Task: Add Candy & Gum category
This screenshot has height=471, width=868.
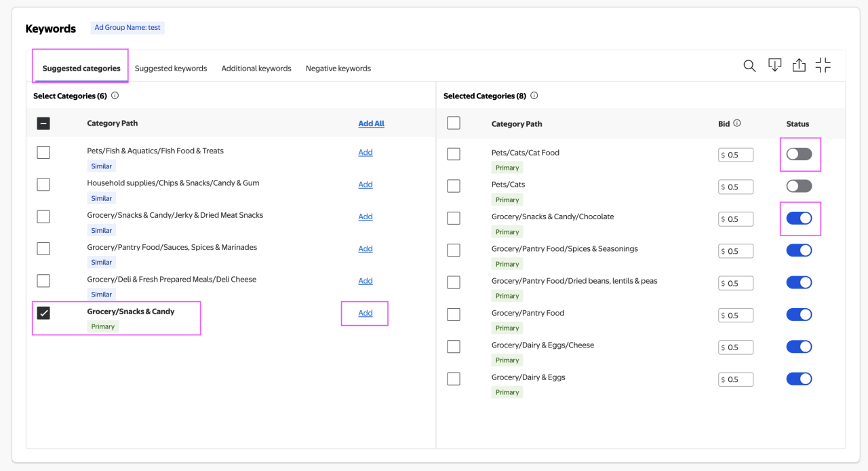Action: 366,184
